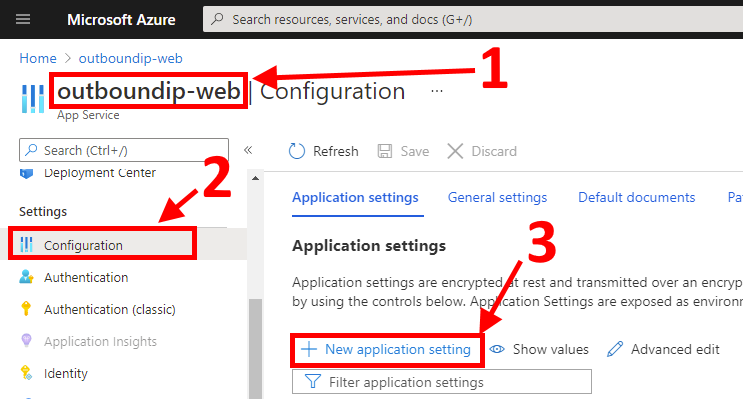Collapse the sidebar with double chevron
The width and height of the screenshot is (743, 399).
click(248, 150)
